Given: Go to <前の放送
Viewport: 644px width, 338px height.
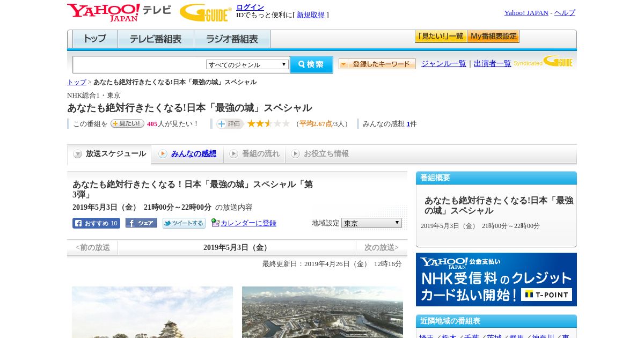Looking at the screenshot, I should [93, 247].
